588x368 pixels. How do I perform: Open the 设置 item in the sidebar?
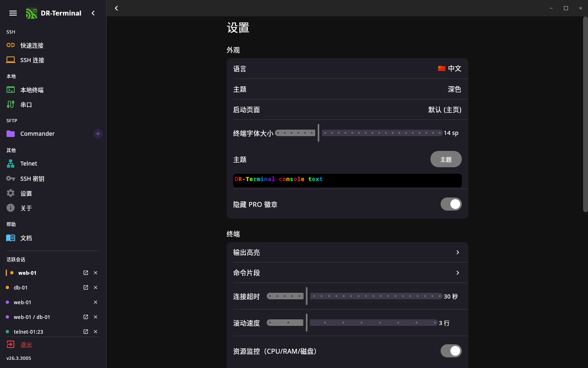coord(53,193)
